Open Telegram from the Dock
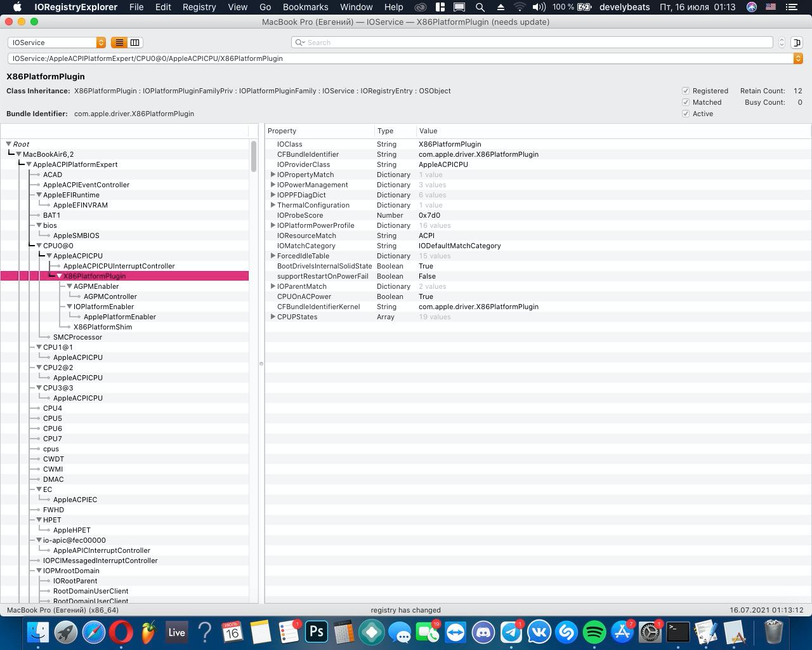This screenshot has width=812, height=650. click(511, 632)
